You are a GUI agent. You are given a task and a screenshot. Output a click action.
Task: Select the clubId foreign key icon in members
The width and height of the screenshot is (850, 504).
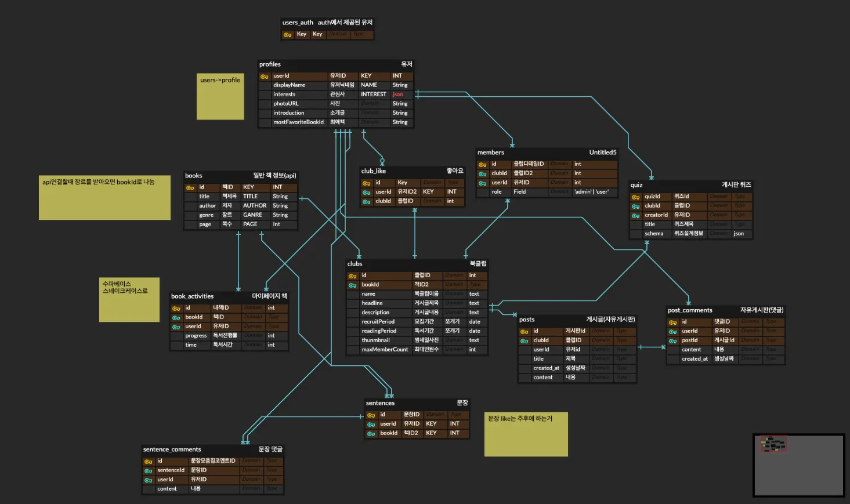[483, 174]
